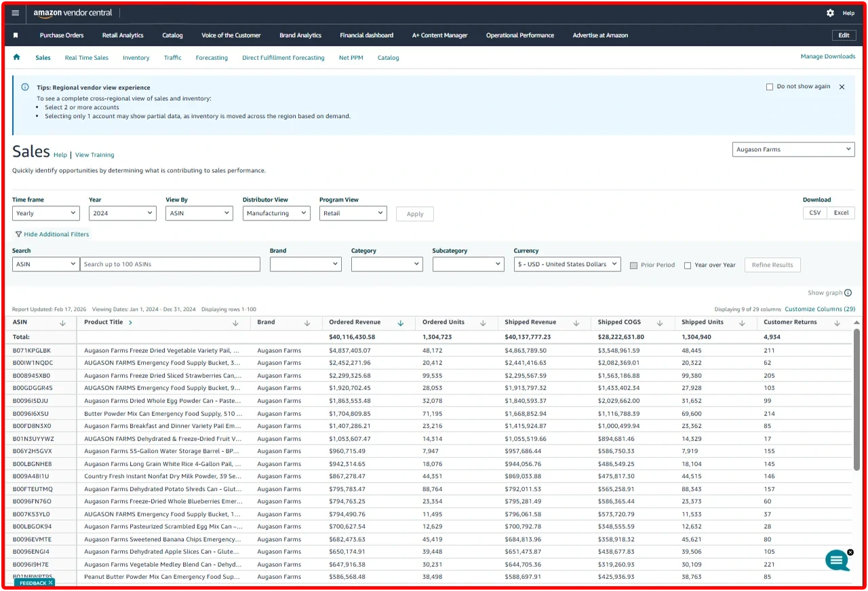Switch to the Net PPM tab

tap(351, 58)
